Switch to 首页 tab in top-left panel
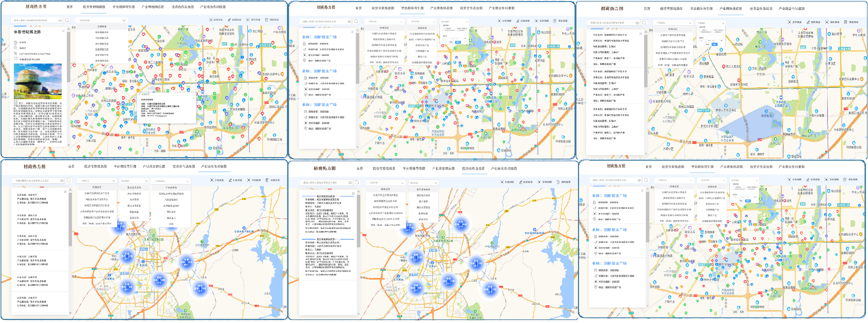Image resolution: width=868 pixels, height=323 pixels. (x=70, y=7)
